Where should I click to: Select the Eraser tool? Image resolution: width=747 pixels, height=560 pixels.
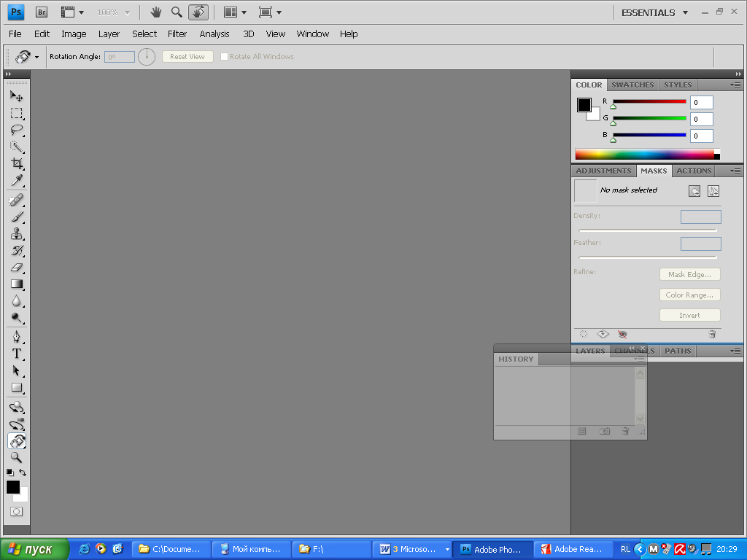(17, 267)
